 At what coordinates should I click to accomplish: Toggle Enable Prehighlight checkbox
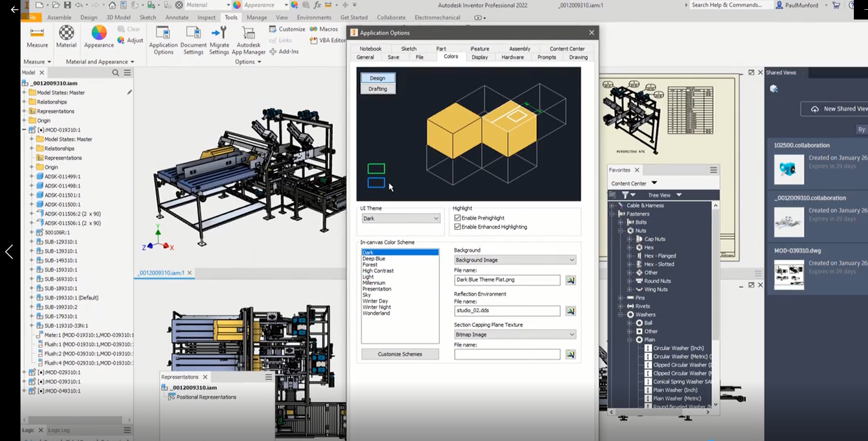pyautogui.click(x=457, y=218)
